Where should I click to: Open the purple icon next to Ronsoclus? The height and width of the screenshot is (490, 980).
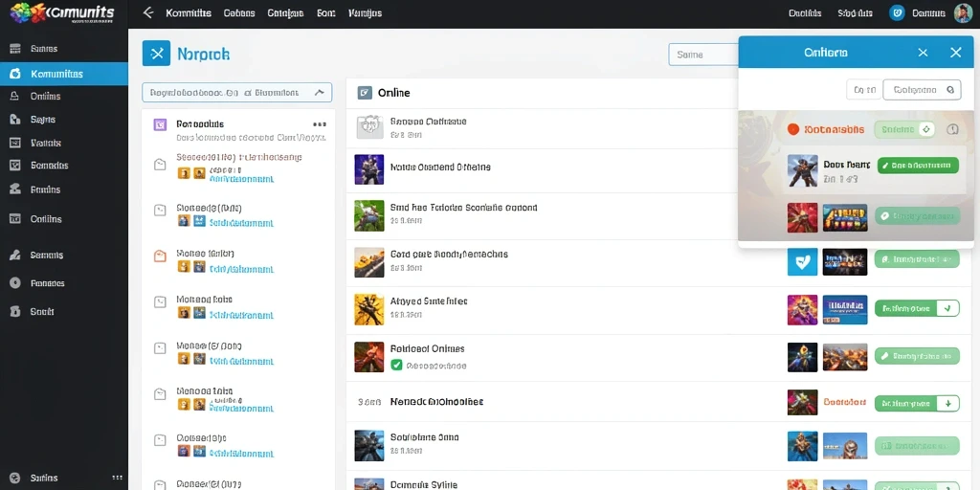click(x=160, y=124)
